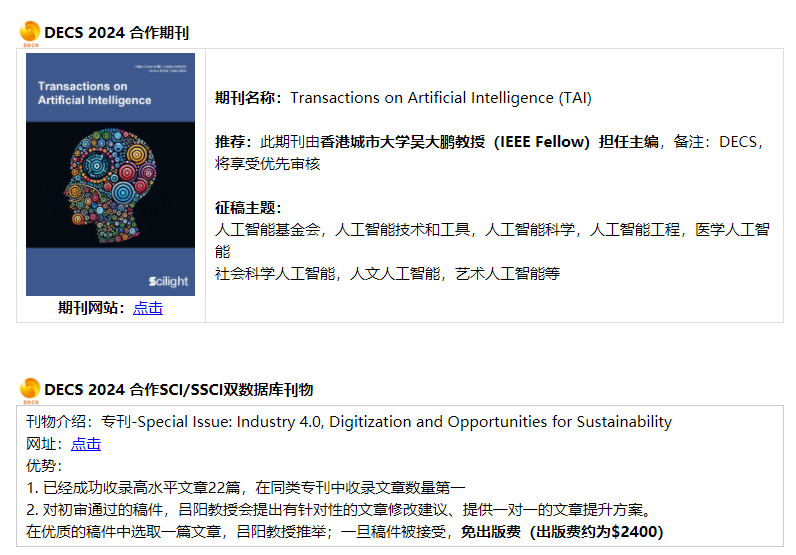Click the blue cover title Transactions on Artificial Intelligence
The image size is (796, 555).
(94, 93)
